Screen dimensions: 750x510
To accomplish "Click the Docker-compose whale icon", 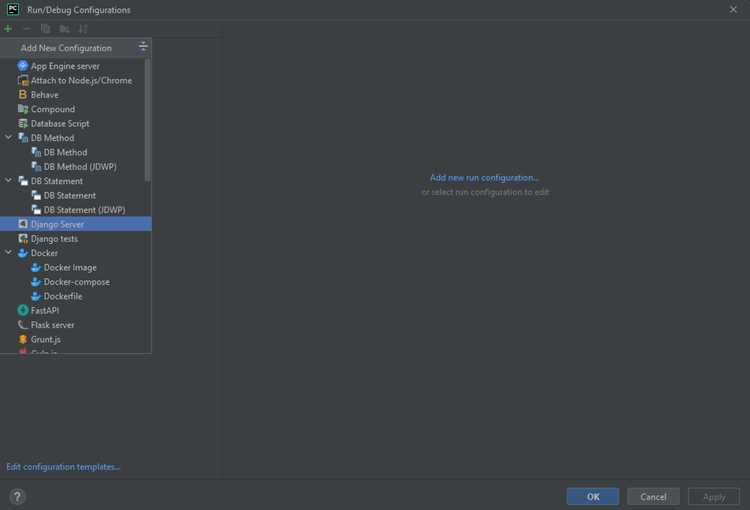I will pos(36,281).
